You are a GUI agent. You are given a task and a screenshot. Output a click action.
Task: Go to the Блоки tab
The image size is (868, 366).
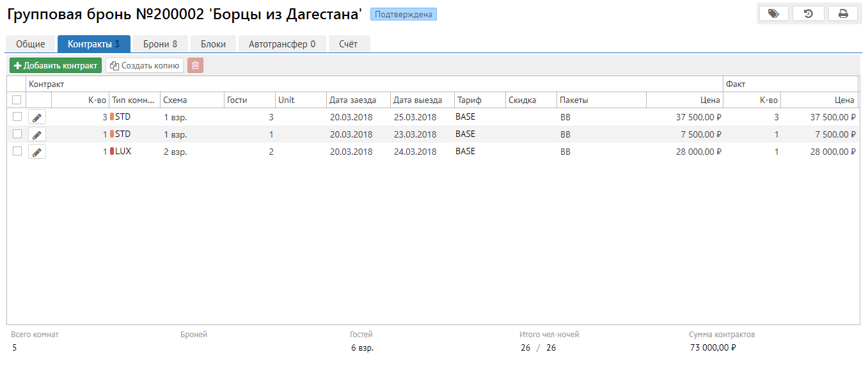[x=213, y=44]
